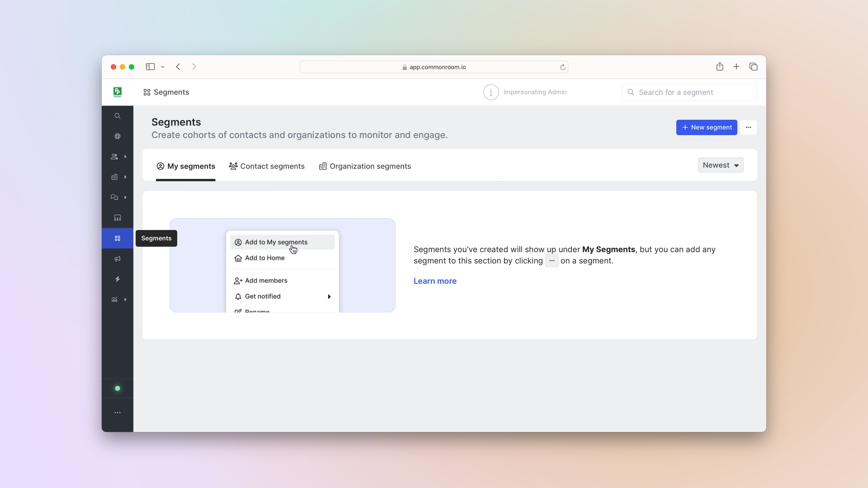Follow the Learn more link

pyautogui.click(x=435, y=281)
